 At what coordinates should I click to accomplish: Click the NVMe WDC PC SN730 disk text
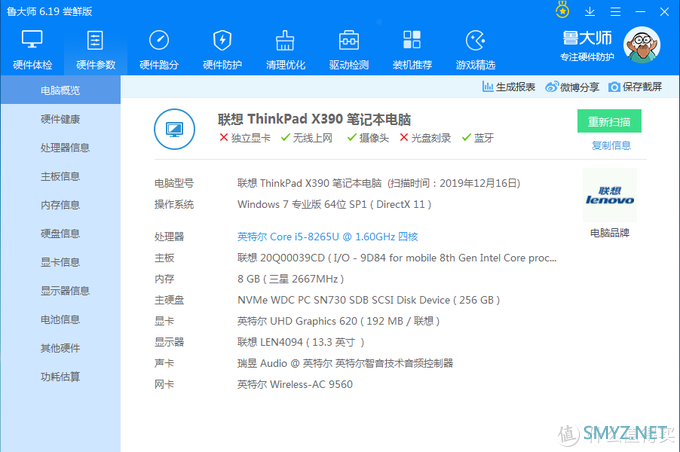369,300
